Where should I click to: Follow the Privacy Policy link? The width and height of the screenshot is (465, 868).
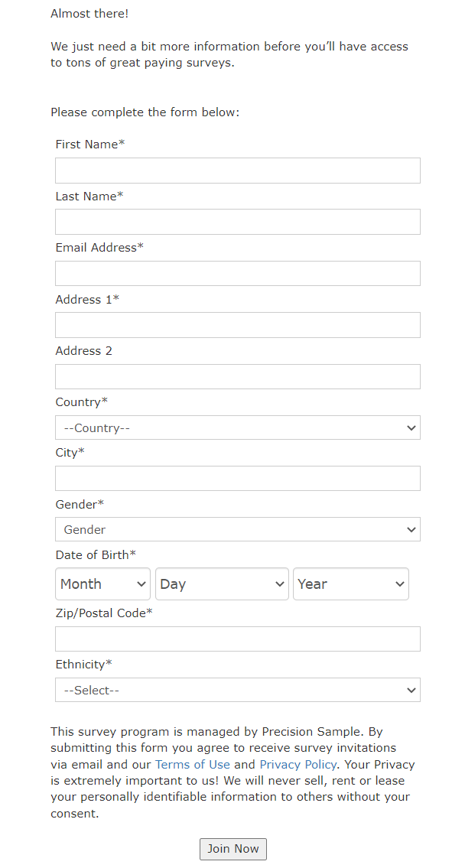(x=298, y=764)
